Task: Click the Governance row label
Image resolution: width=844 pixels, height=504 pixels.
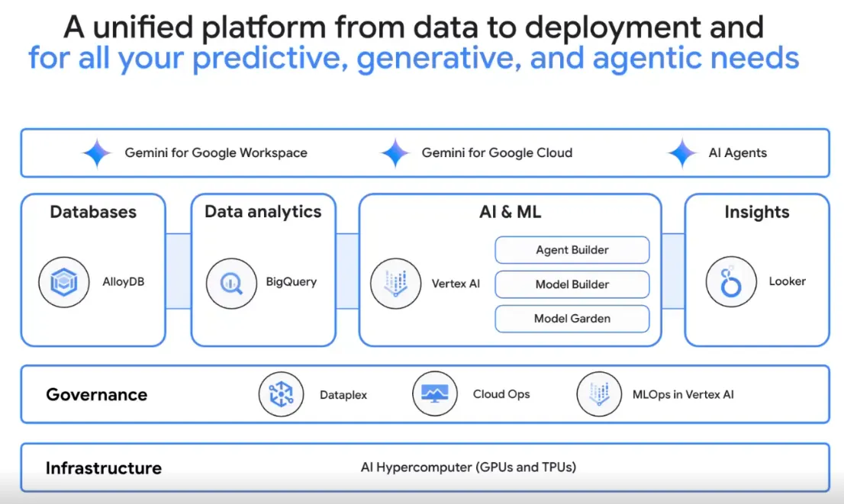Action: [x=97, y=394]
